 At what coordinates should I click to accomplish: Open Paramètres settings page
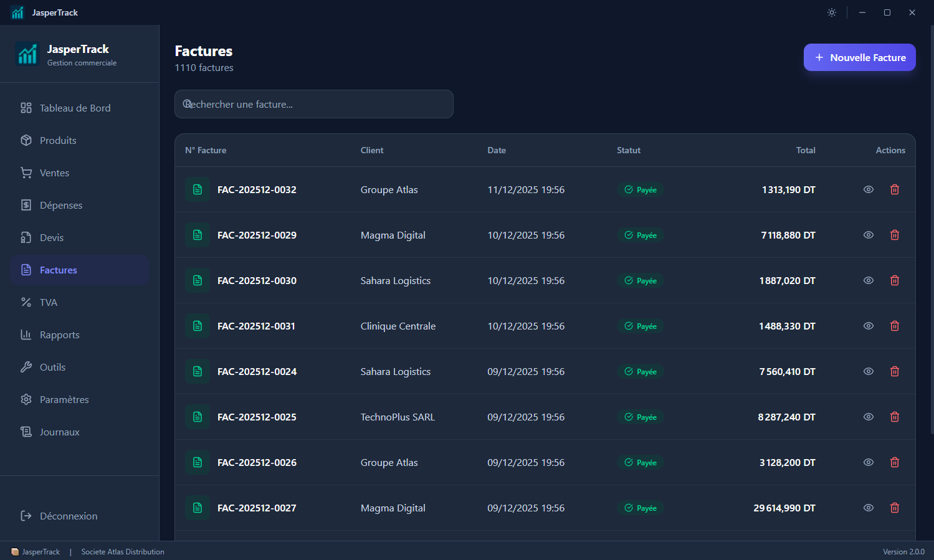pyautogui.click(x=79, y=399)
